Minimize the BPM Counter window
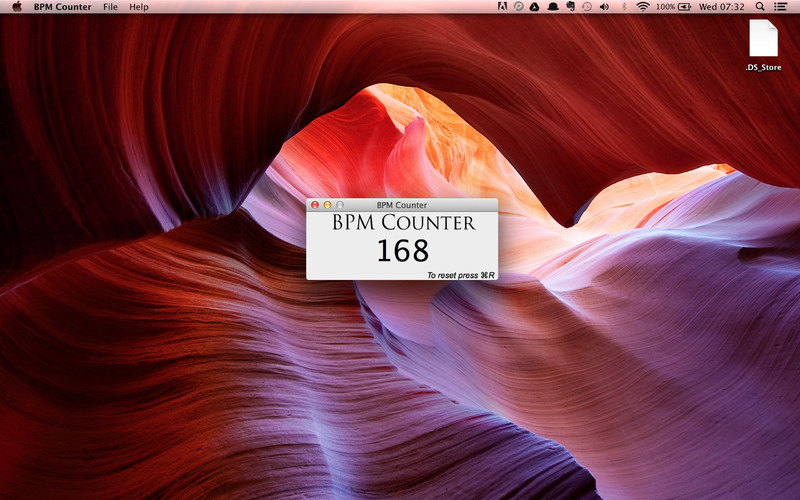The height and width of the screenshot is (500, 800). pyautogui.click(x=328, y=205)
